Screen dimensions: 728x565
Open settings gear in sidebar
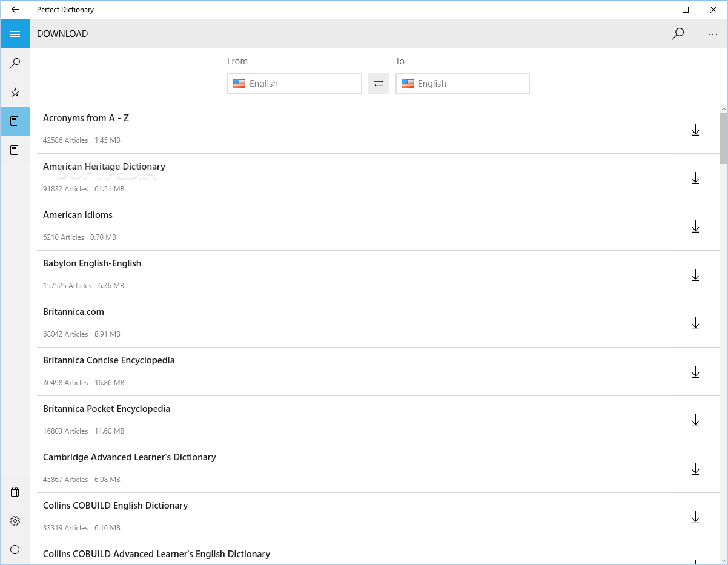[15, 521]
